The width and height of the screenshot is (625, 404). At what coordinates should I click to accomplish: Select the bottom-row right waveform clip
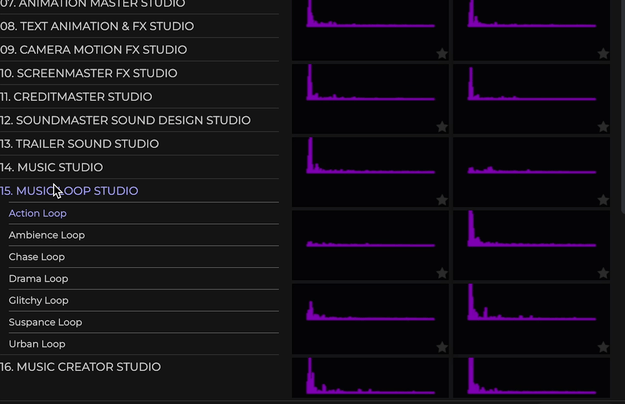click(531, 378)
